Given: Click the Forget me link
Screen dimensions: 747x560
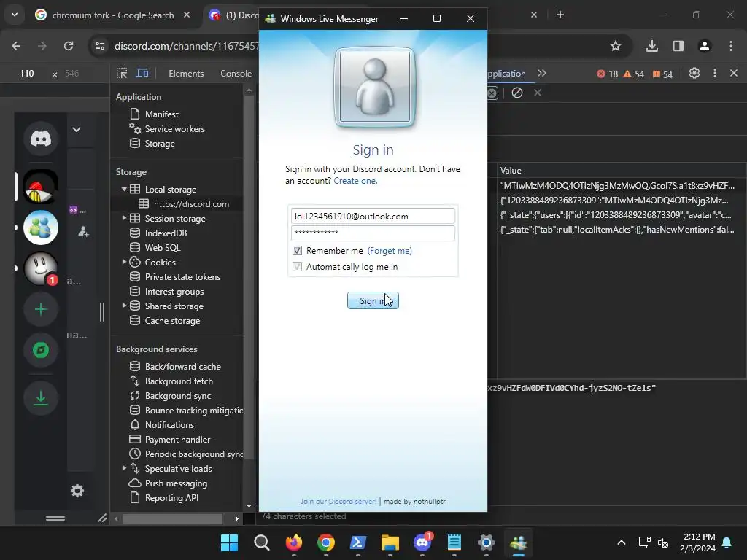Looking at the screenshot, I should pos(390,251).
